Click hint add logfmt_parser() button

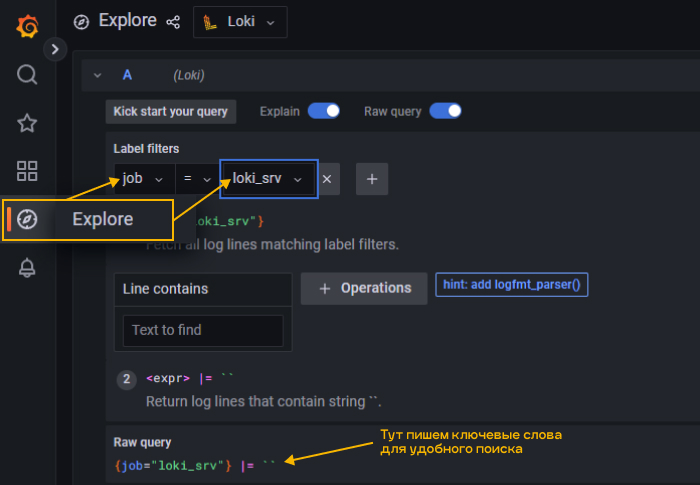tap(512, 284)
